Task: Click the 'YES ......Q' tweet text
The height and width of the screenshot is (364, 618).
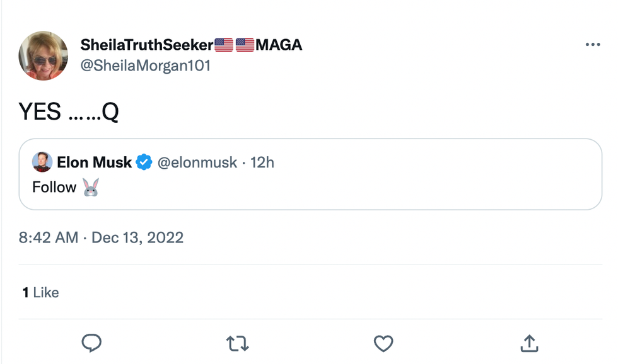Action: tap(69, 111)
